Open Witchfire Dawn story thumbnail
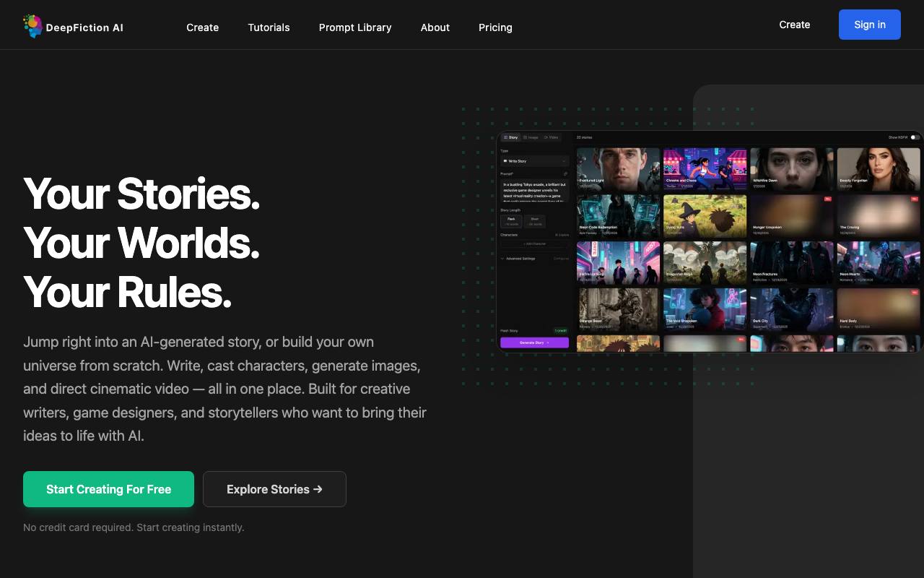924x578 pixels. pyautogui.click(x=791, y=170)
